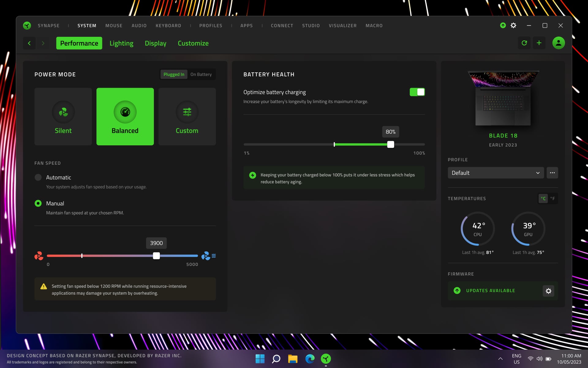
Task: Open profile options three-dots button
Action: coord(552,173)
